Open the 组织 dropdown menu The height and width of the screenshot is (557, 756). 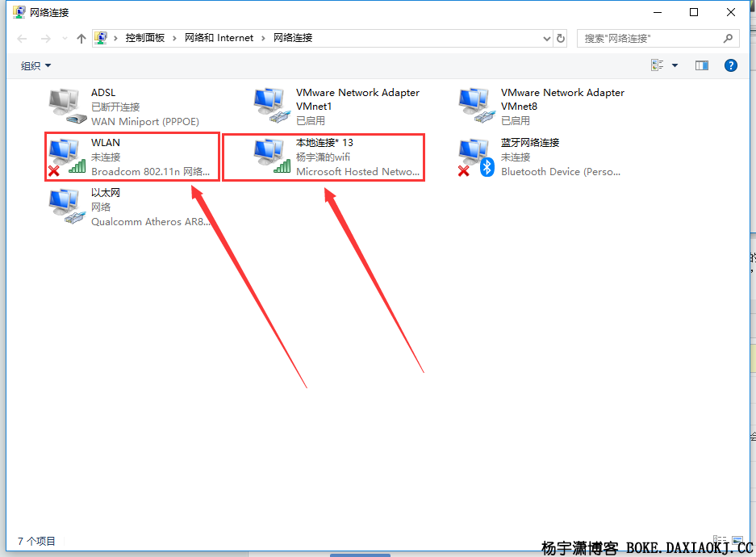click(x=36, y=65)
